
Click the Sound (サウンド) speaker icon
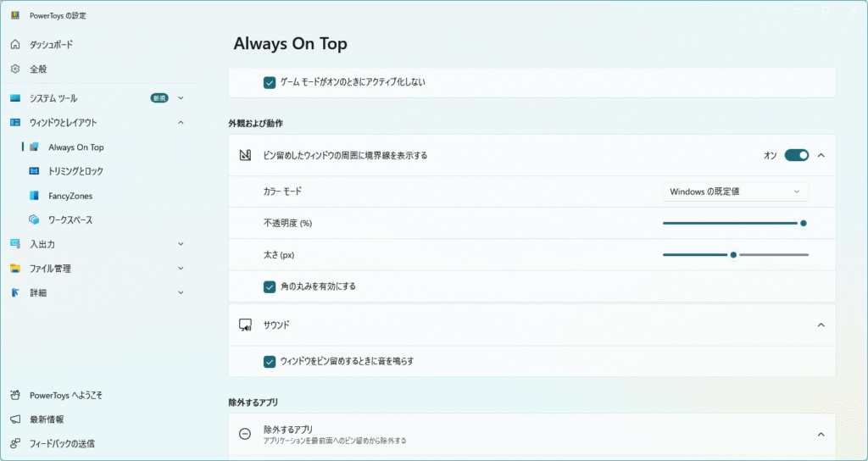coord(245,325)
